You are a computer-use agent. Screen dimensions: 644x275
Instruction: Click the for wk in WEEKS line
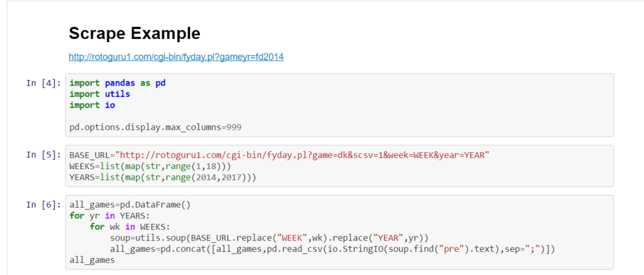[x=130, y=227]
